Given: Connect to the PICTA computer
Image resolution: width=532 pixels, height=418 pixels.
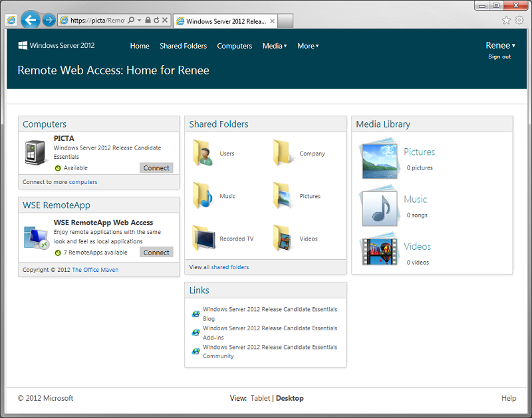Looking at the screenshot, I should pos(156,168).
